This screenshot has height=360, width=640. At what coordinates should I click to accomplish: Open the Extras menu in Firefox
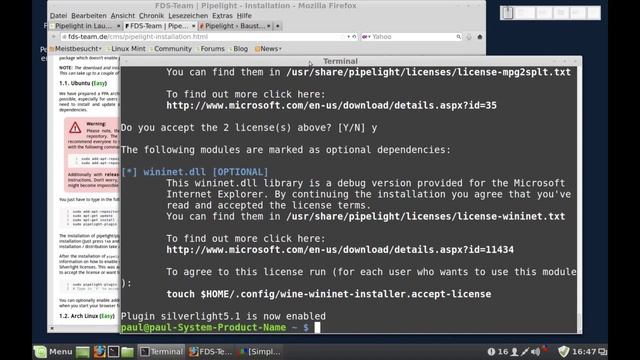[x=222, y=16]
